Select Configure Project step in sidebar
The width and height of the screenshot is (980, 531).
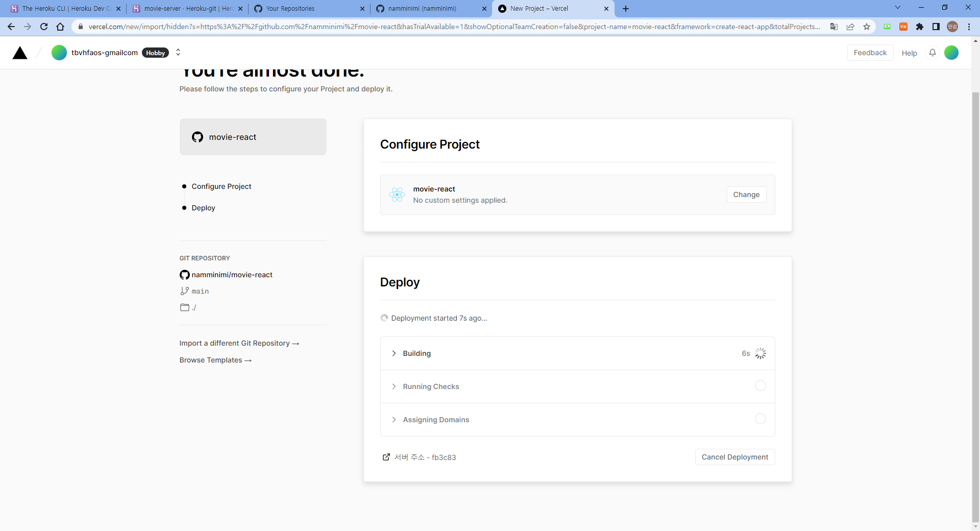pos(222,186)
